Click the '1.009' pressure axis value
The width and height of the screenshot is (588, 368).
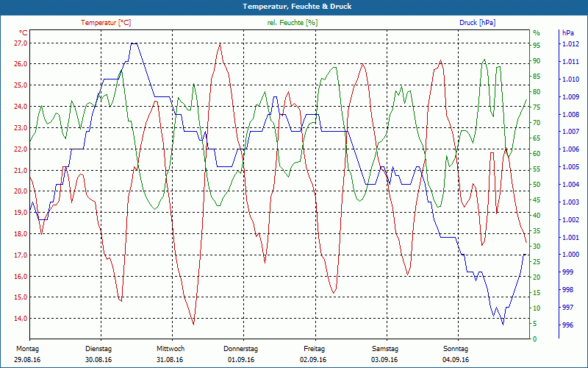point(570,97)
